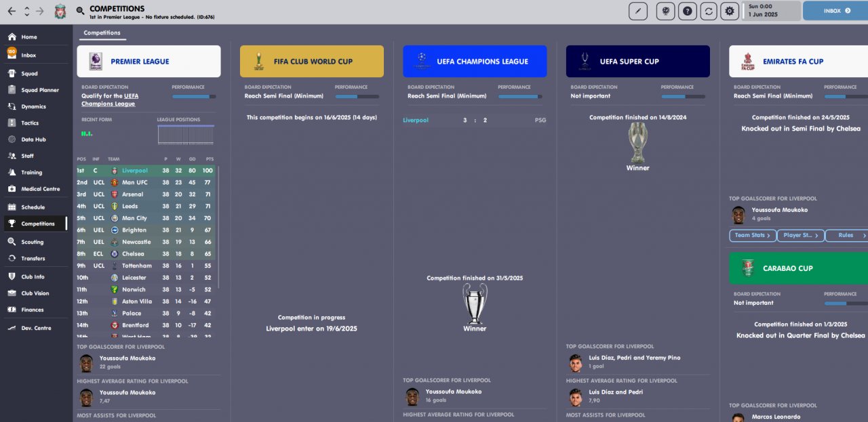
Task: Open the UEFA Super Cup header
Action: click(638, 62)
